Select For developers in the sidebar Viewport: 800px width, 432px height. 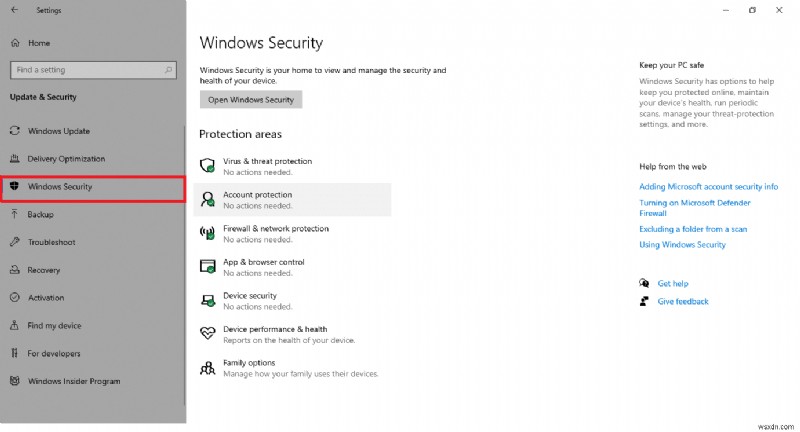pos(54,354)
